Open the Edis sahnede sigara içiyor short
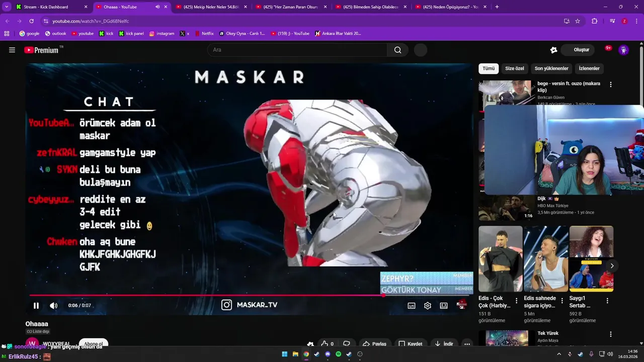Image resolution: width=644 pixels, height=362 pixels. pos(546,258)
